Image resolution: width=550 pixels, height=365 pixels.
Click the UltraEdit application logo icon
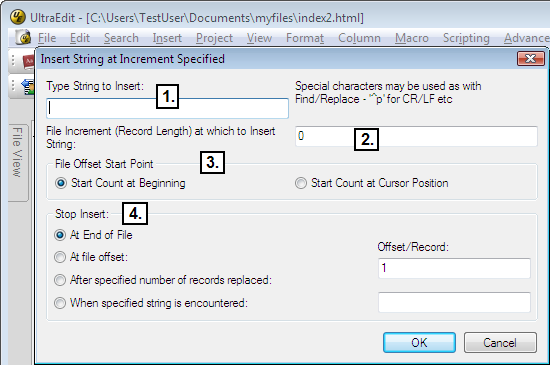18,16
